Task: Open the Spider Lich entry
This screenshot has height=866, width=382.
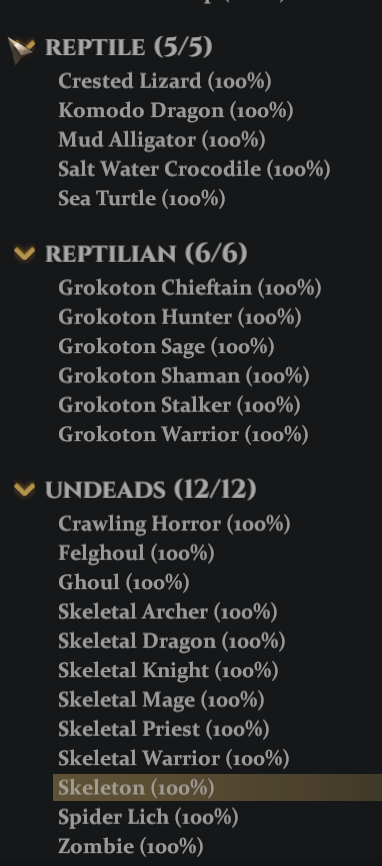Action: (148, 817)
